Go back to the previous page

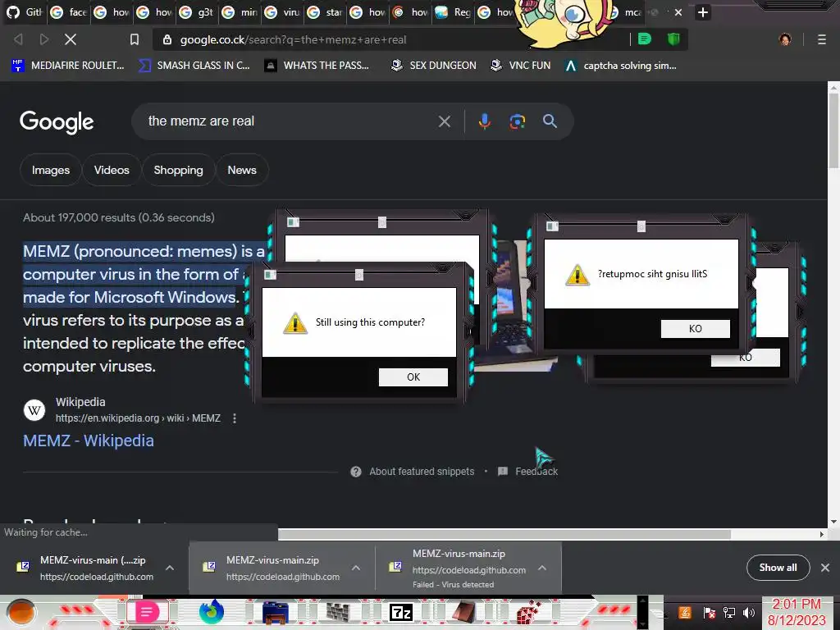pyautogui.click(x=19, y=39)
